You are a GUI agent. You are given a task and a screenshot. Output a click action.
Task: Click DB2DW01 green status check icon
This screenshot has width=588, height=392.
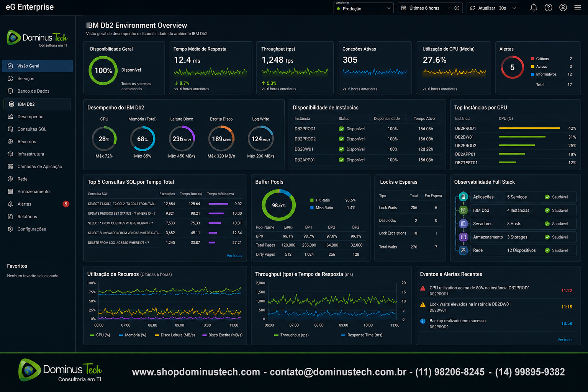341,149
